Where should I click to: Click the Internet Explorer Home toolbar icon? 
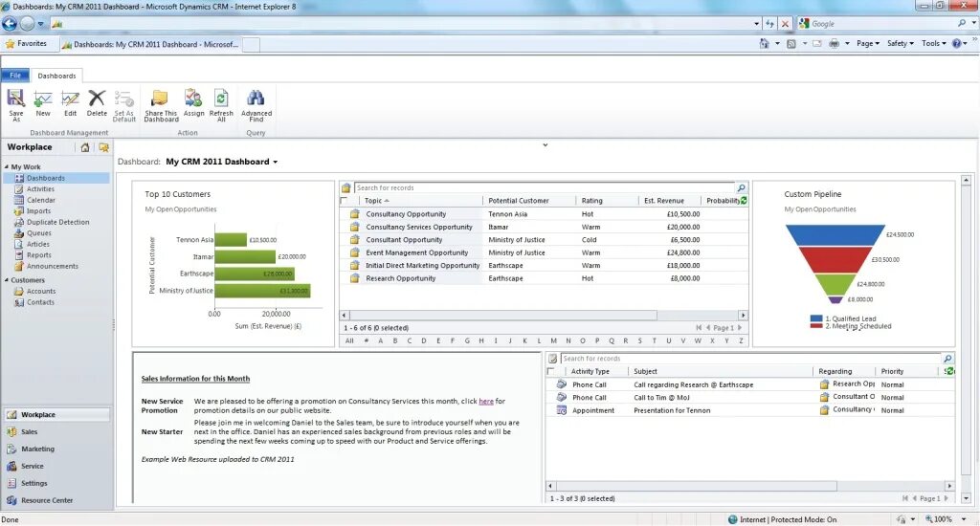pyautogui.click(x=764, y=44)
